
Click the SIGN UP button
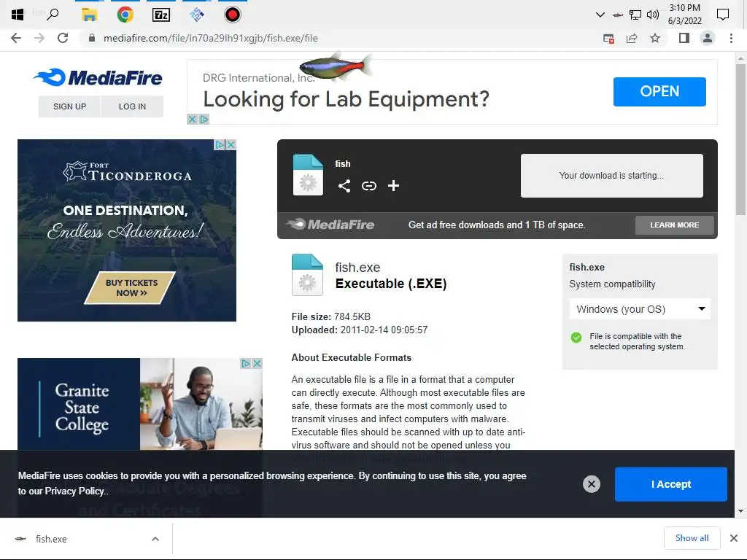(x=69, y=106)
